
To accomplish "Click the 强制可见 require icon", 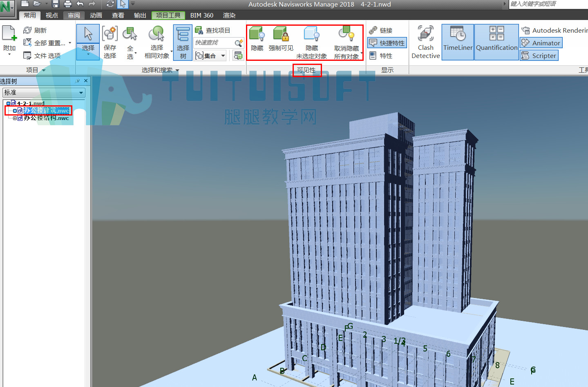I will pyautogui.click(x=281, y=34).
